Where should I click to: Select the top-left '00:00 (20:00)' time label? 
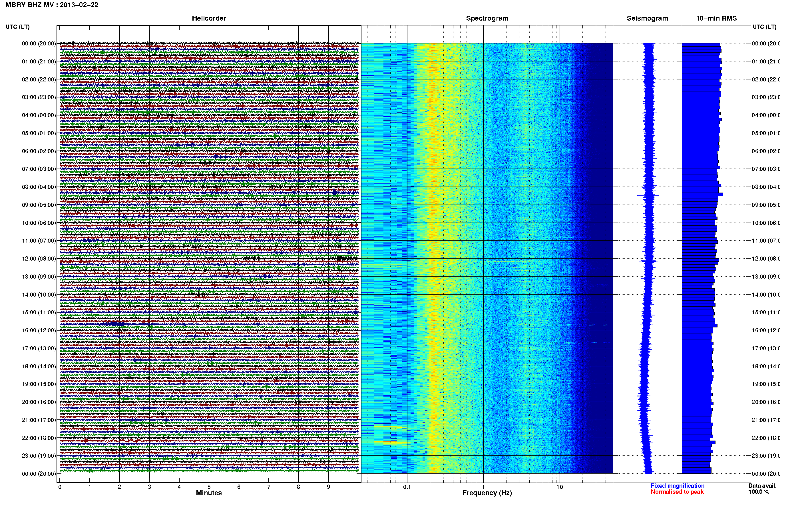point(39,43)
